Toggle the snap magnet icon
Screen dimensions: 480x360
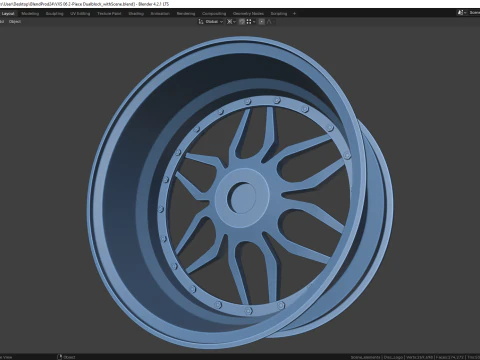click(242, 22)
